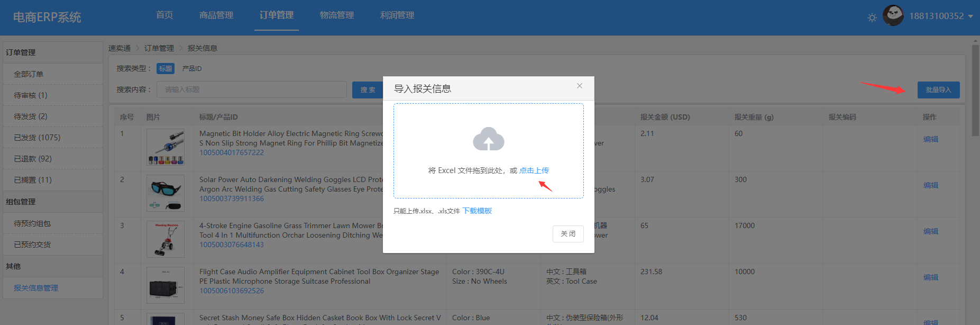This screenshot has width=980, height=325.
Task: Click the page vertical scrollbar
Action: (975, 90)
